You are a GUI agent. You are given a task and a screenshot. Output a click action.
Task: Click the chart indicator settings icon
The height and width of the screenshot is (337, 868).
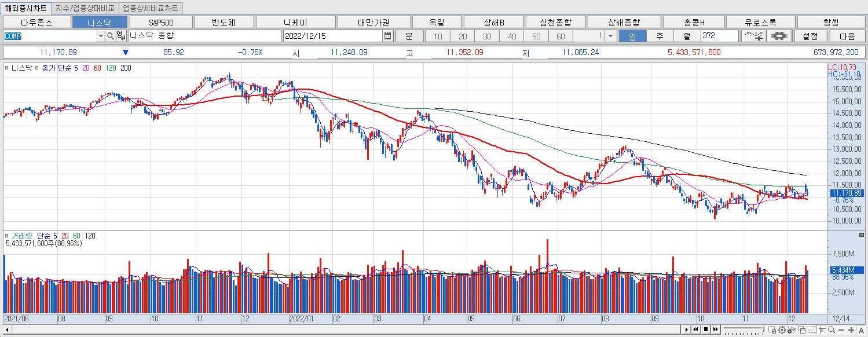(x=792, y=330)
